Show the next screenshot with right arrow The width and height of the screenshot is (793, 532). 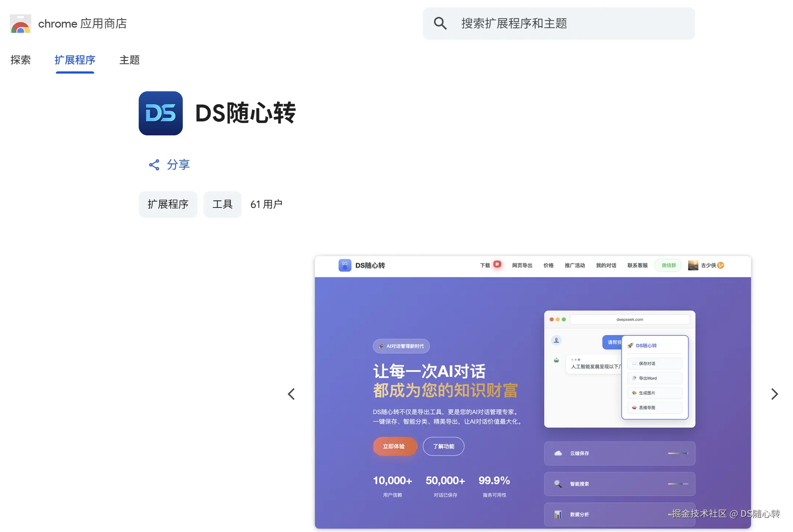[774, 394]
